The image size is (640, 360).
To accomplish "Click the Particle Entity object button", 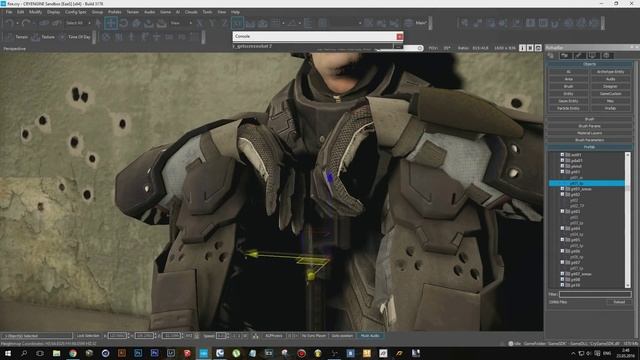I will click(x=569, y=109).
